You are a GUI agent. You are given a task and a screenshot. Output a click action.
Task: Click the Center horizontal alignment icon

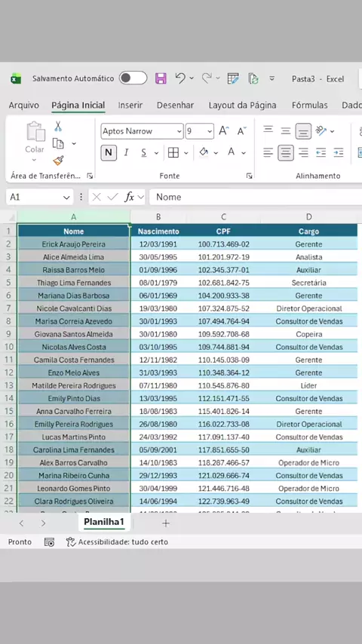point(286,153)
